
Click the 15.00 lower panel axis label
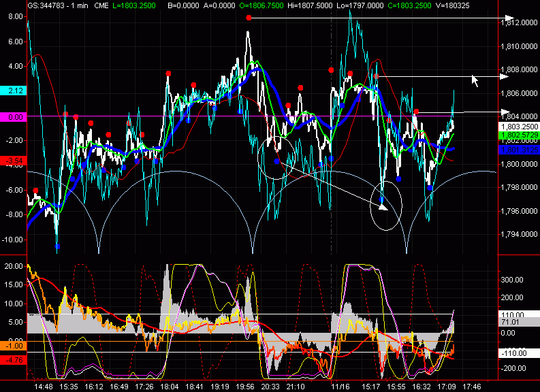click(14, 284)
